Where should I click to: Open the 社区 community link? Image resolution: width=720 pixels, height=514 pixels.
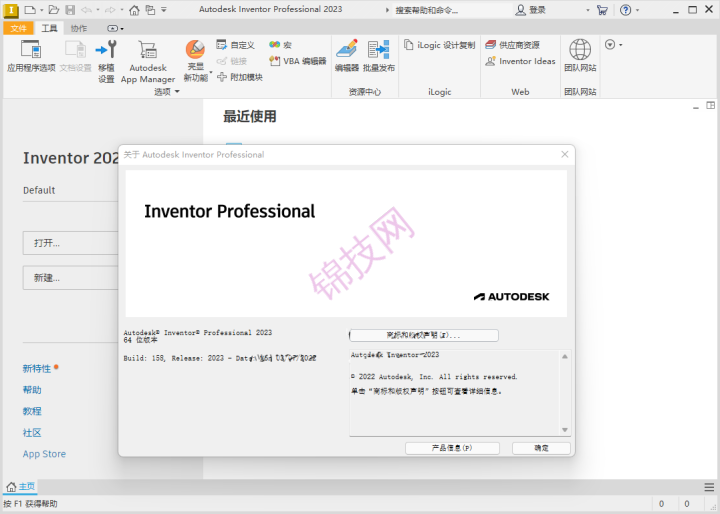coord(32,433)
